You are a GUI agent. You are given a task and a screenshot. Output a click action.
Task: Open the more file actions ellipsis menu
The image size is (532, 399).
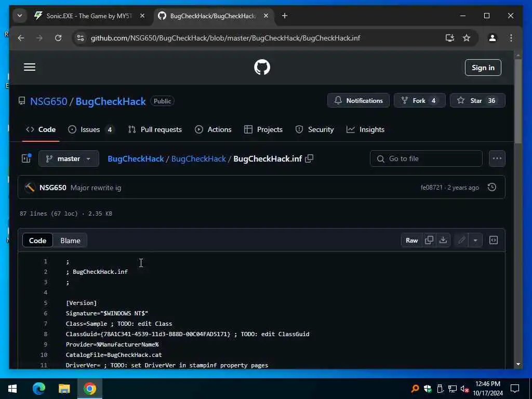[x=497, y=158]
